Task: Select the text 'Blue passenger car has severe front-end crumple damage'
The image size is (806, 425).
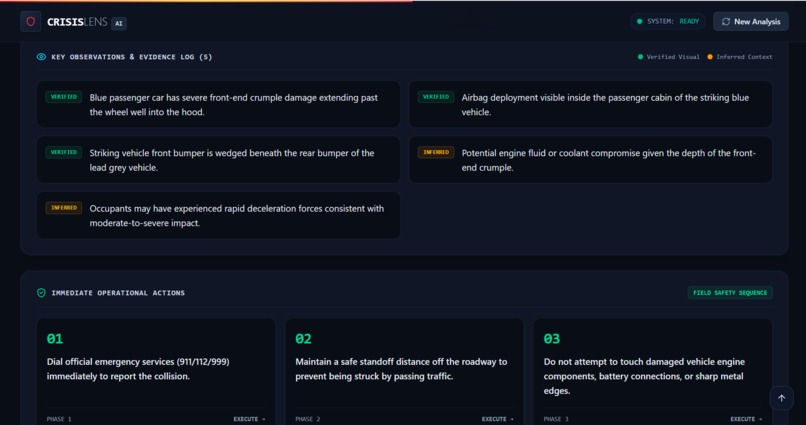Action: point(203,98)
